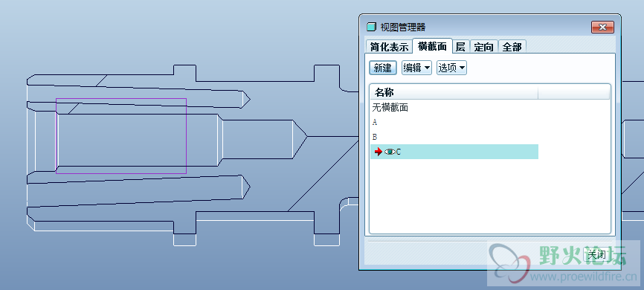The height and width of the screenshot is (290, 644).
Task: Select the 横截面 tab
Action: (432, 46)
